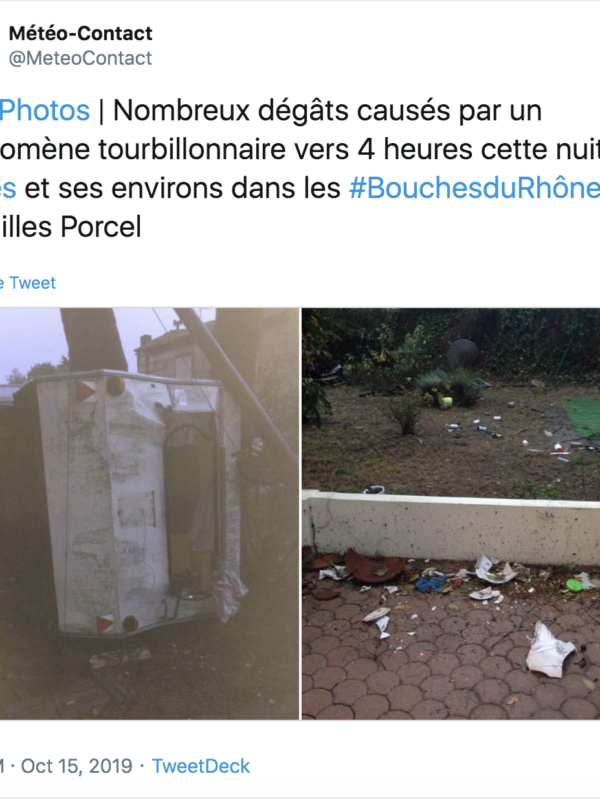Click the Translate Tweet link
The image size is (600, 800).
pyautogui.click(x=28, y=283)
